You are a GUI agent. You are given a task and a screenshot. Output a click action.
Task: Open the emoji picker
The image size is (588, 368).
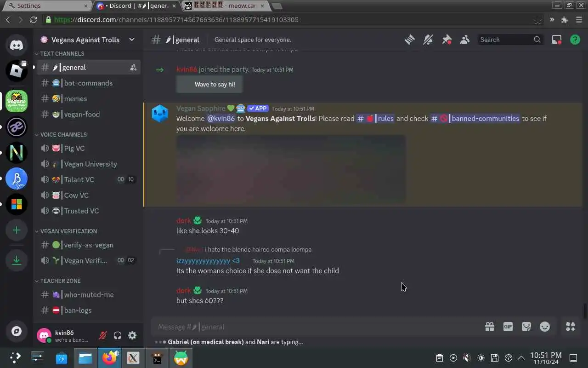coord(545,327)
